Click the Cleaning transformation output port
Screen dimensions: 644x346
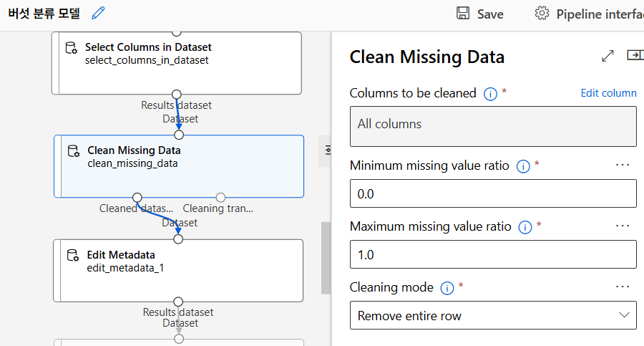220,198
